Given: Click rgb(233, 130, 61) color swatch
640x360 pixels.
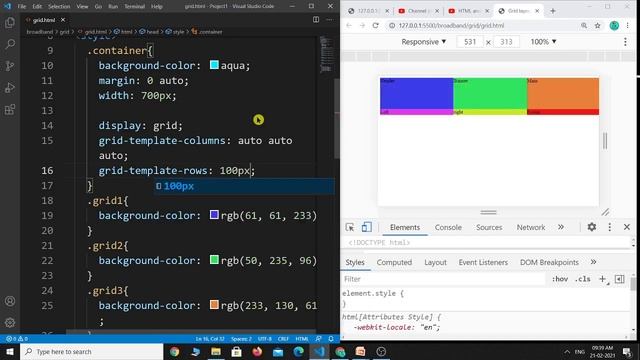Looking at the screenshot, I should (x=214, y=304).
